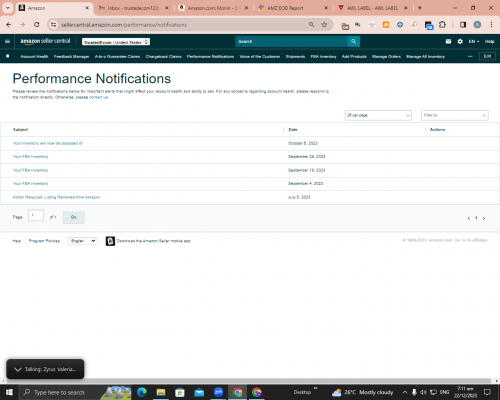This screenshot has width=500, height=400.
Task: Open the Mail app in the taskbar
Action: pyautogui.click(x=199, y=392)
